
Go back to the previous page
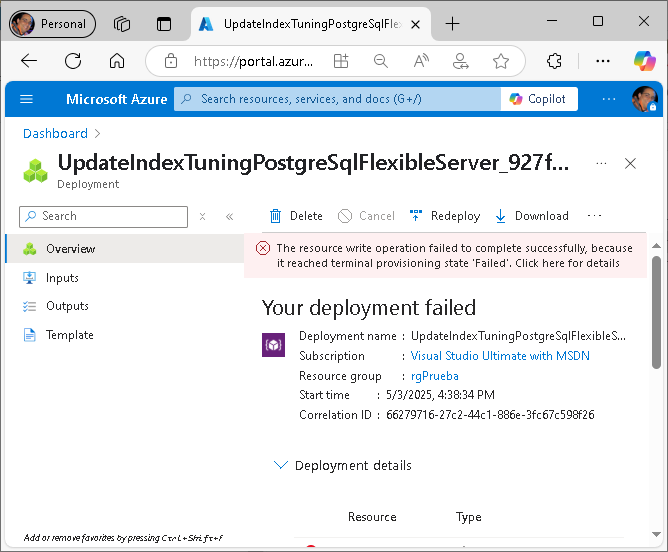[29, 61]
